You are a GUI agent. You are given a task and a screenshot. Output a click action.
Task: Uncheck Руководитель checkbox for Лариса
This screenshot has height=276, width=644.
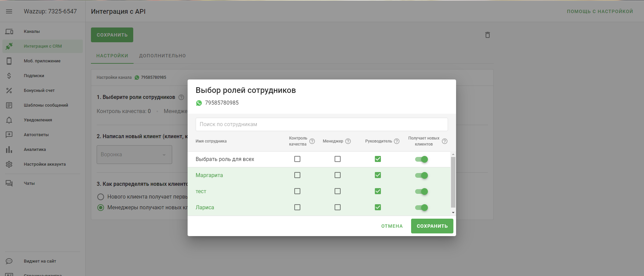point(378,207)
